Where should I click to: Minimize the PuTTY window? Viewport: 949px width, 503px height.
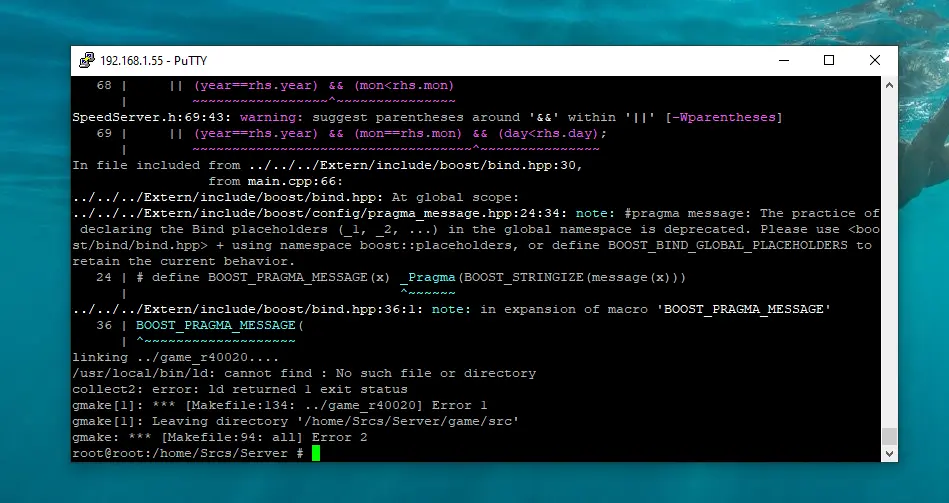click(x=782, y=60)
